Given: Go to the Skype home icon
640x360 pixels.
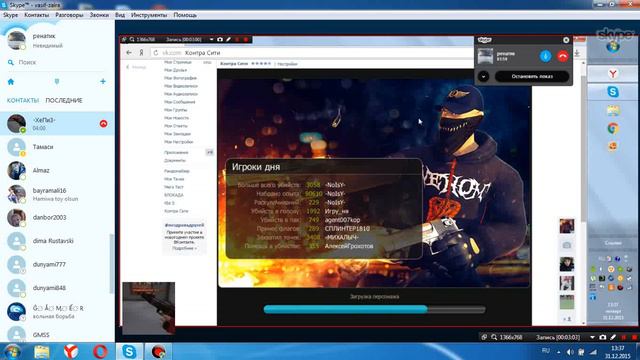Looking at the screenshot, I should [11, 82].
